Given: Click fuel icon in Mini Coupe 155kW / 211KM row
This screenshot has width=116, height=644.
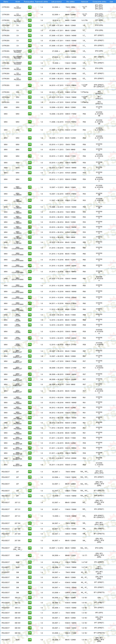Looking at the screenshot, I should pyautogui.click(x=30, y=345).
